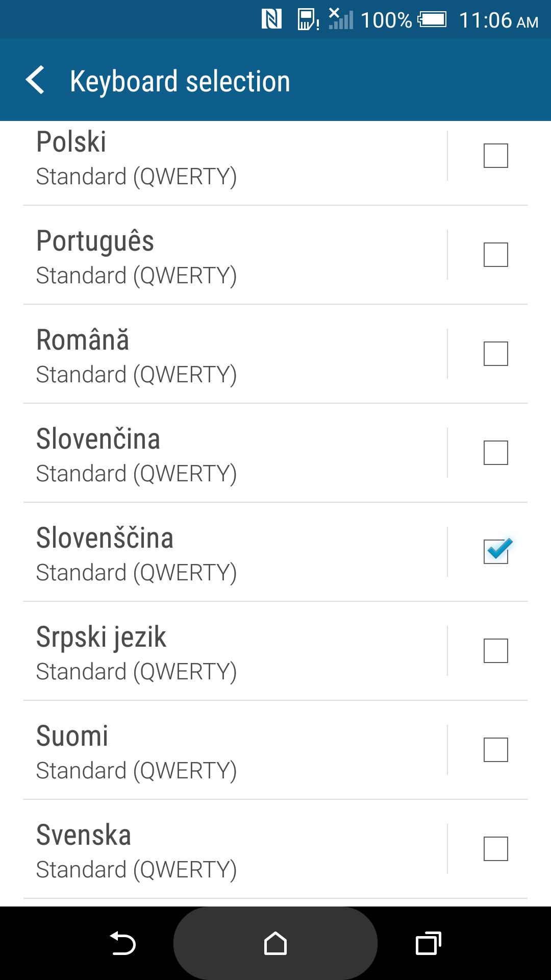This screenshot has height=980, width=551.
Task: Select the Slovenščina Standard (QWERTY) entry
Action: click(235, 552)
